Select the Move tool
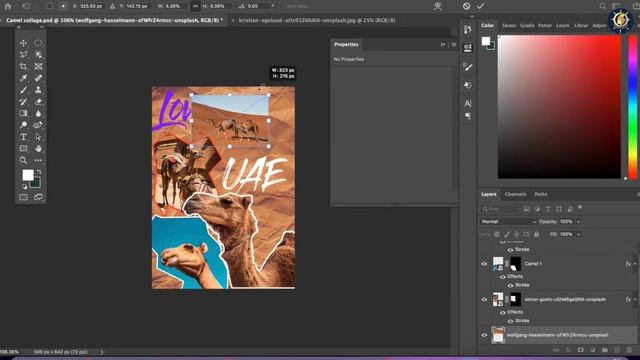The width and height of the screenshot is (640, 360). coord(23,43)
